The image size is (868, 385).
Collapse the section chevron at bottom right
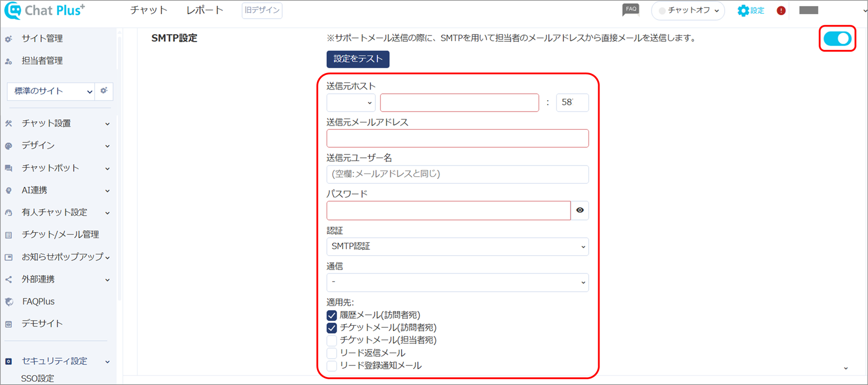[846, 368]
